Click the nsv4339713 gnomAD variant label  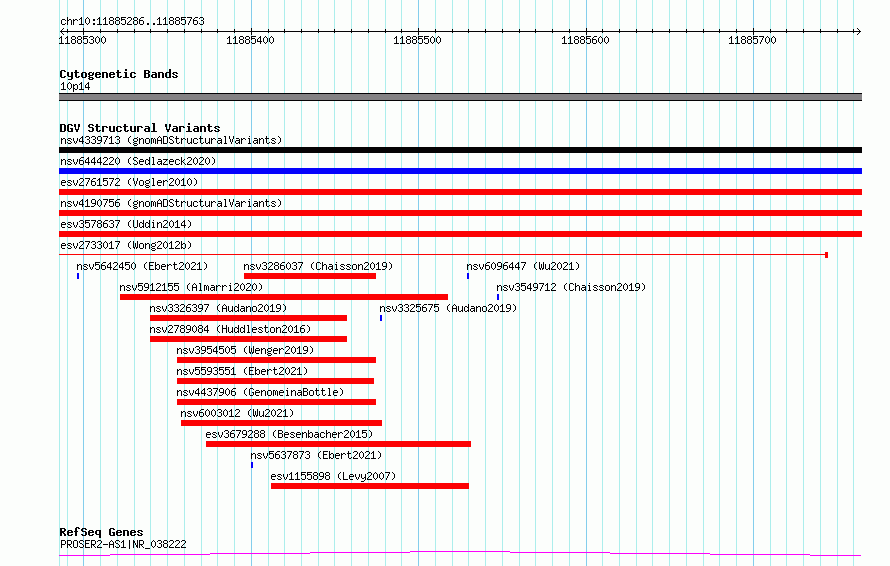point(171,140)
